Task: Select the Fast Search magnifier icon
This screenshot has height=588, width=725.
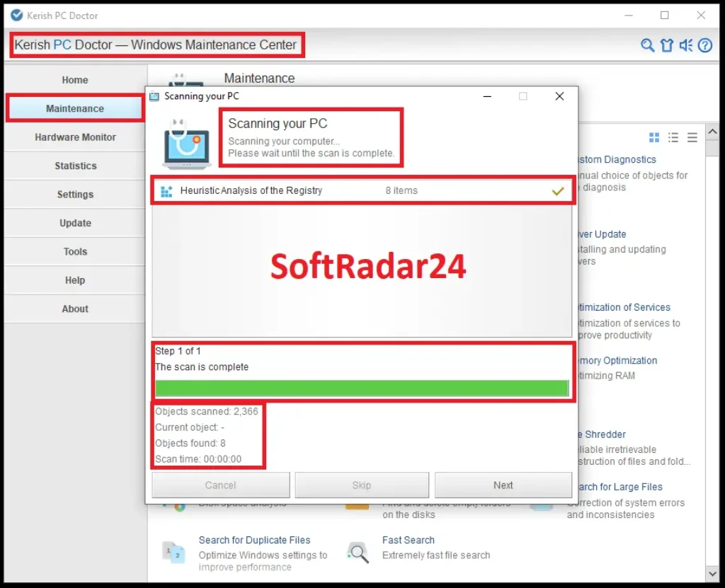Action: pyautogui.click(x=357, y=551)
